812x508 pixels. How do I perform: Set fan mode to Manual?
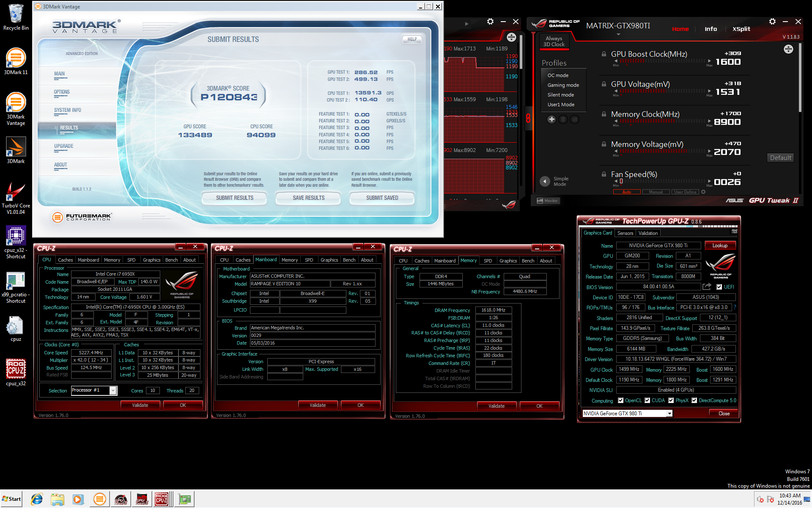pos(656,192)
